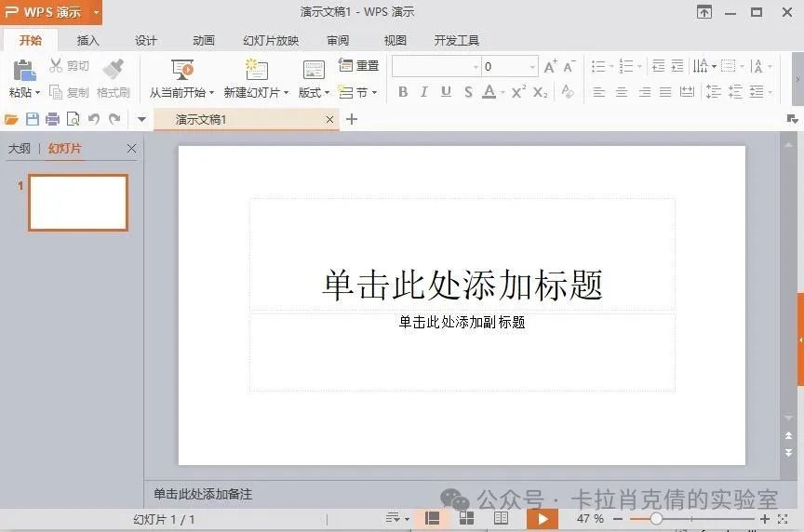The height and width of the screenshot is (532, 804).
Task: Click the save icon in quick access bar
Action: (33, 119)
